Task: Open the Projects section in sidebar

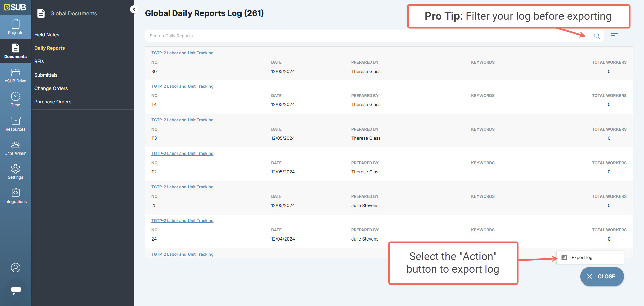Action: coord(15,27)
